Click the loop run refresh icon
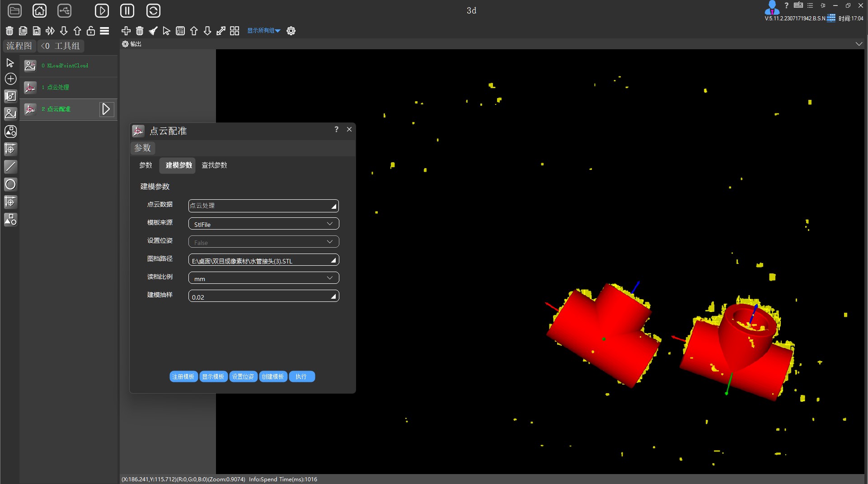The height and width of the screenshot is (484, 868). pos(153,10)
